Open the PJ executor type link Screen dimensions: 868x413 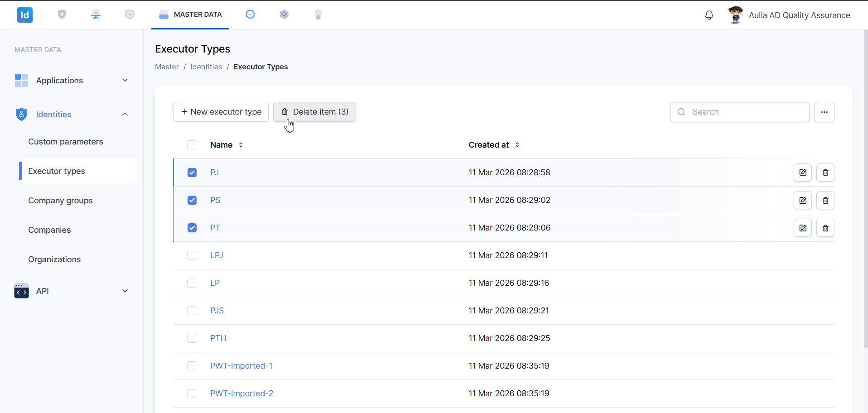214,173
